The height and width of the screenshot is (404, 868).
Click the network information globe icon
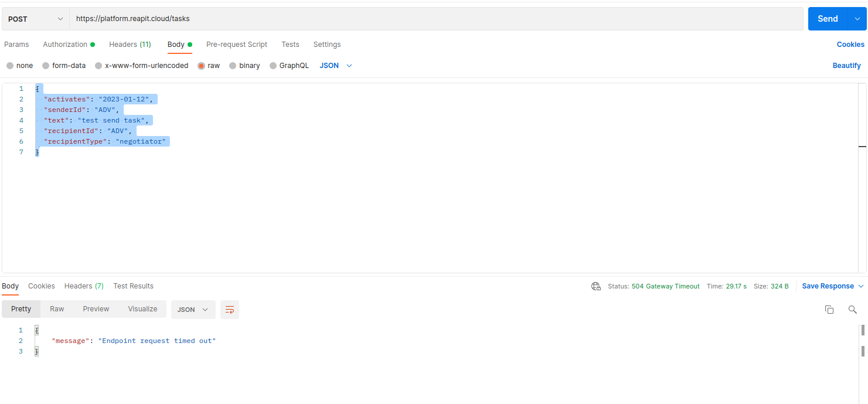(x=596, y=286)
